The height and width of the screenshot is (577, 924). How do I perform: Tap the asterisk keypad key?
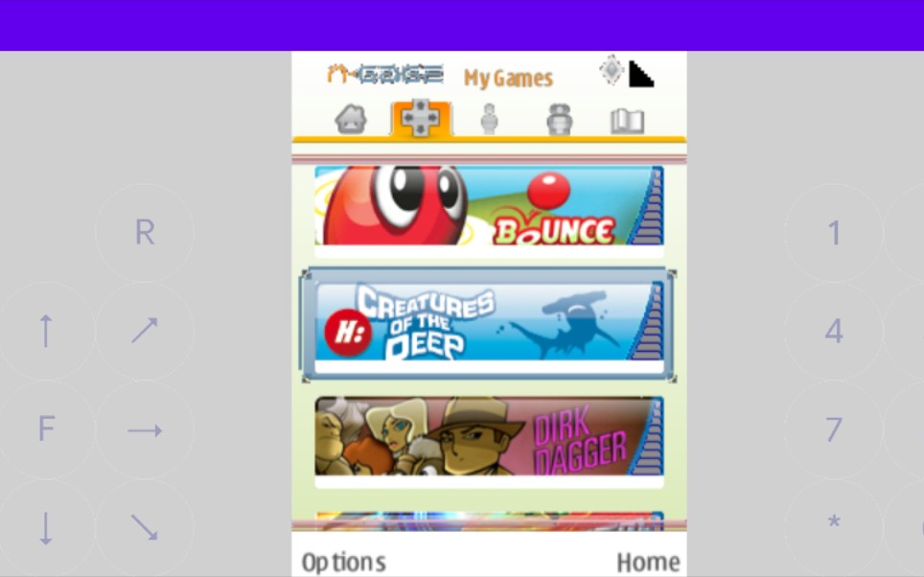coord(833,523)
